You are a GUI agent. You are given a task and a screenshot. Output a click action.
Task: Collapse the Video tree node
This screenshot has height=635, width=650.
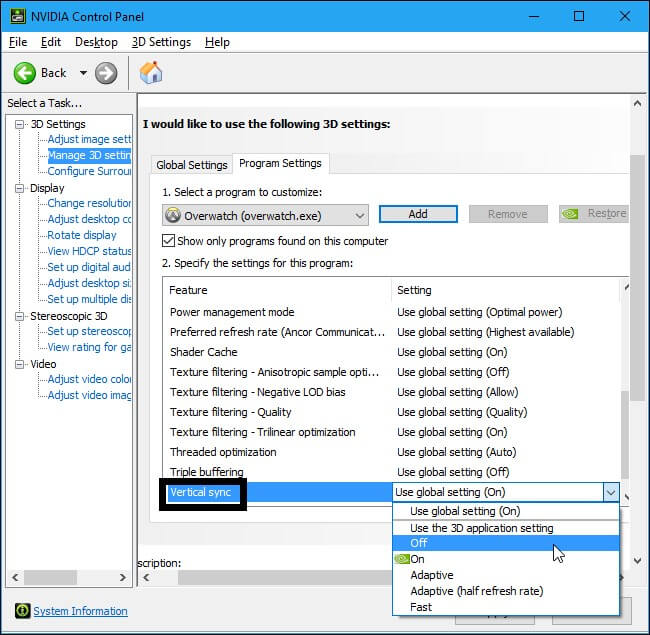point(19,364)
